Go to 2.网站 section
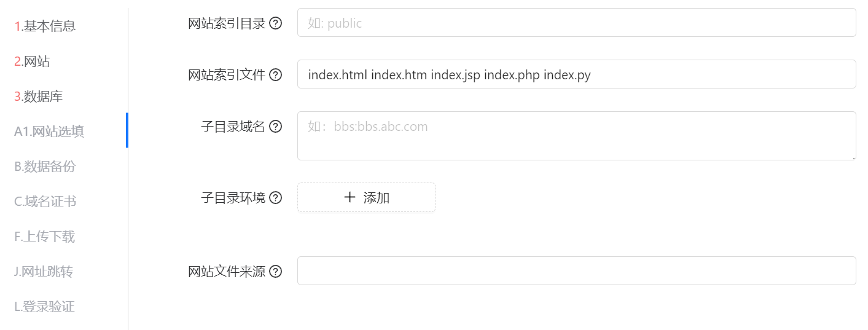The image size is (868, 330). [x=32, y=61]
